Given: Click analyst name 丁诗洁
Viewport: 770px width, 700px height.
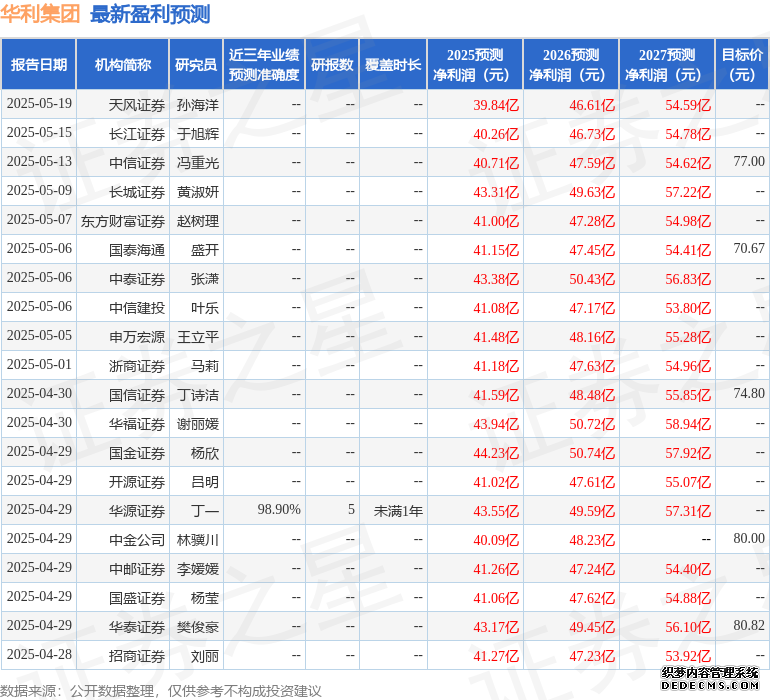Looking at the screenshot, I should click(198, 395).
